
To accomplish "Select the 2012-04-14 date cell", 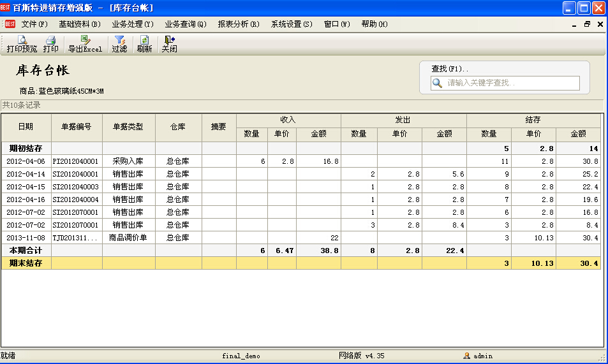I will point(26,174).
